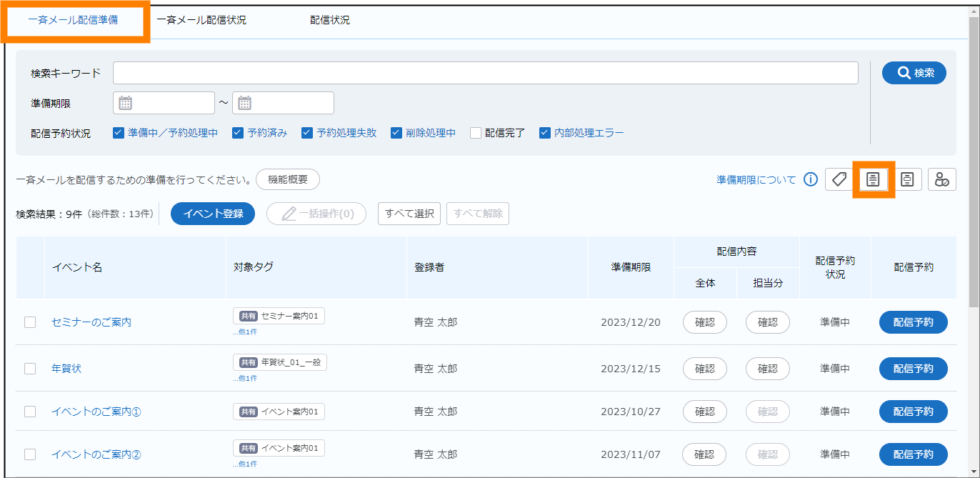Click the document template icon beside the user icon
The height and width of the screenshot is (478, 980).
pyautogui.click(x=907, y=179)
